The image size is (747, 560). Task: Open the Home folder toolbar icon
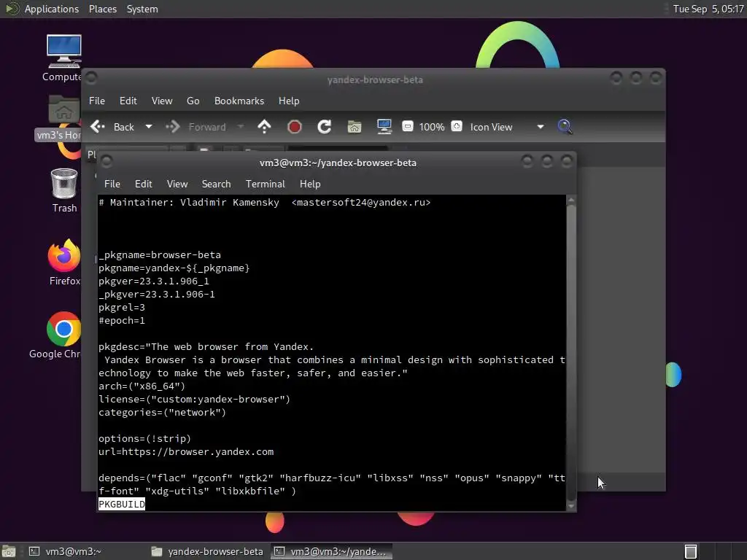point(355,127)
